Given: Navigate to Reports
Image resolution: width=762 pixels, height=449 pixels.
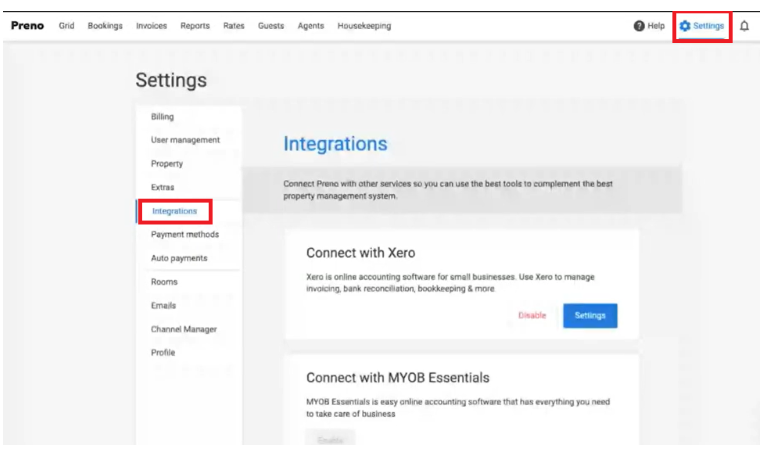Looking at the screenshot, I should 195,26.
